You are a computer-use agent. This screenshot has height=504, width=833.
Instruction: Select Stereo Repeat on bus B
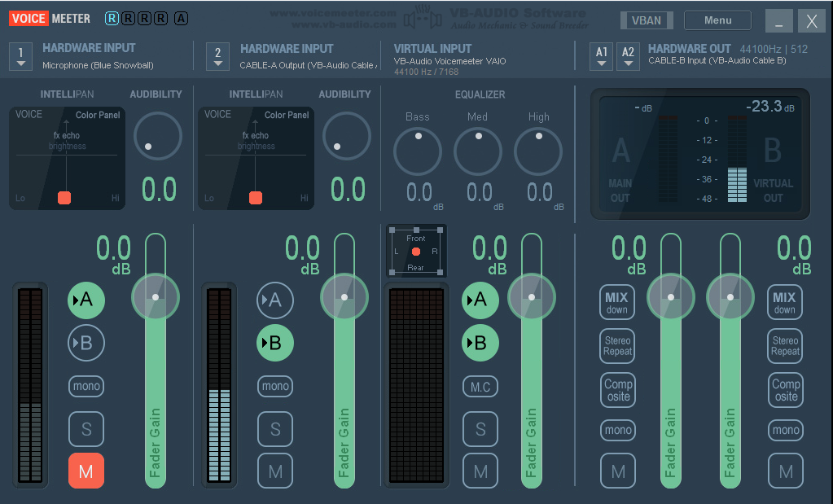785,346
